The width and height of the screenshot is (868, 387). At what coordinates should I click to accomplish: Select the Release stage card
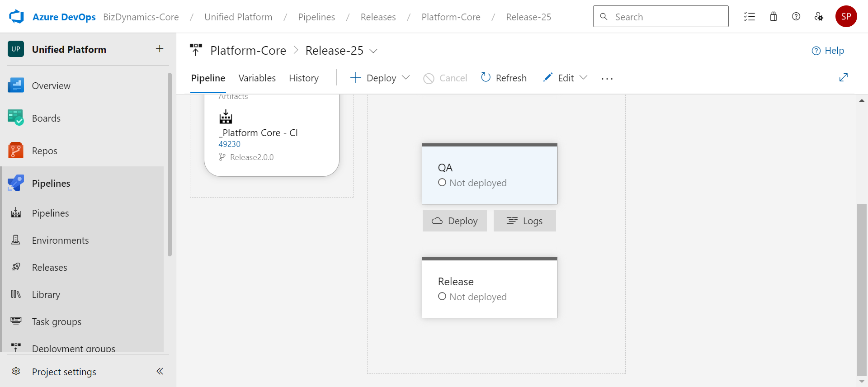coord(490,288)
